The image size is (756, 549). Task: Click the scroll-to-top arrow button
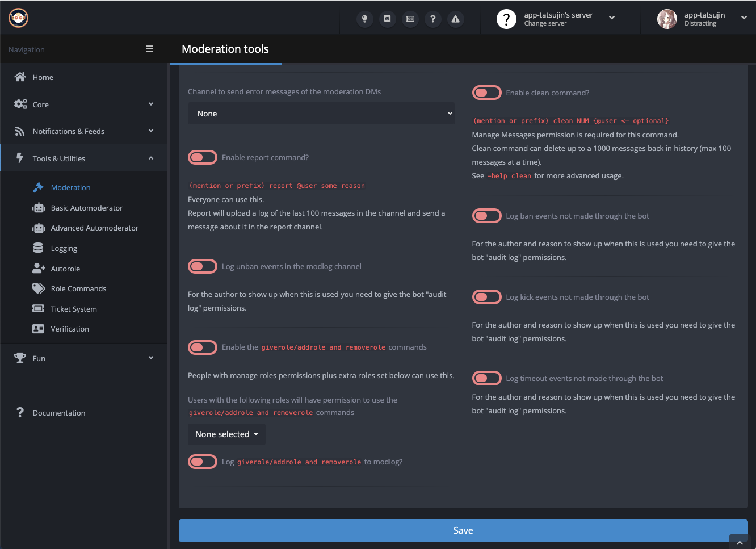tap(739, 542)
